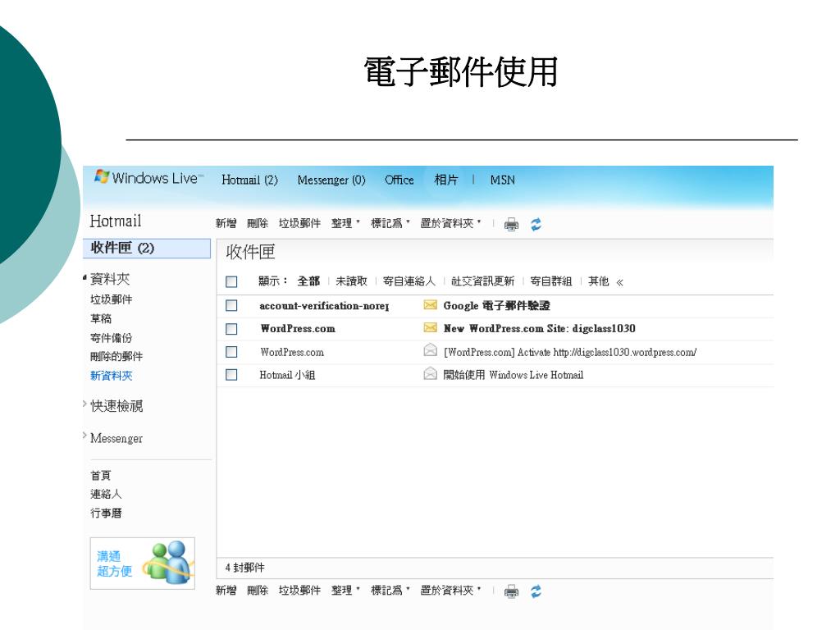The image size is (840, 630).
Task: Open the top 整理 dropdown
Action: tap(345, 223)
